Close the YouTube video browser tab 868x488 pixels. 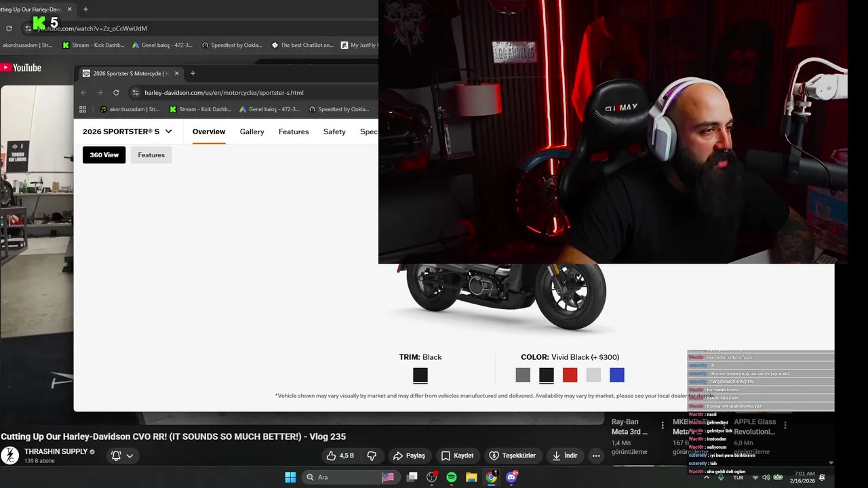click(x=69, y=9)
